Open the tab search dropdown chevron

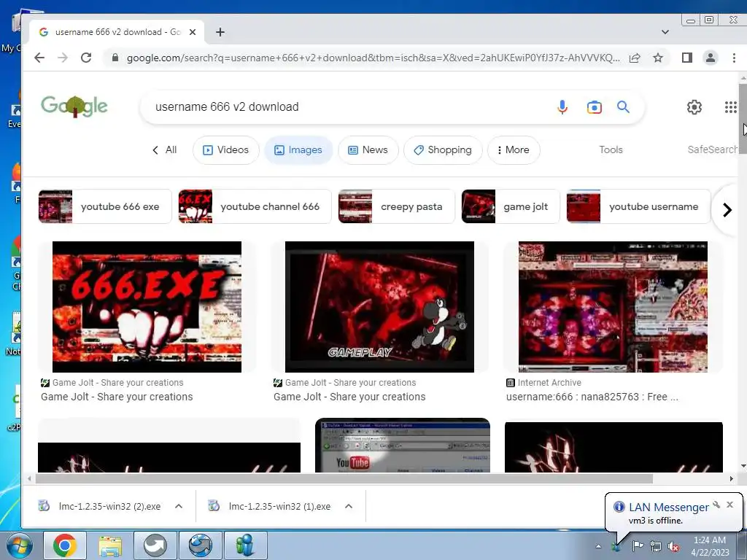(665, 32)
